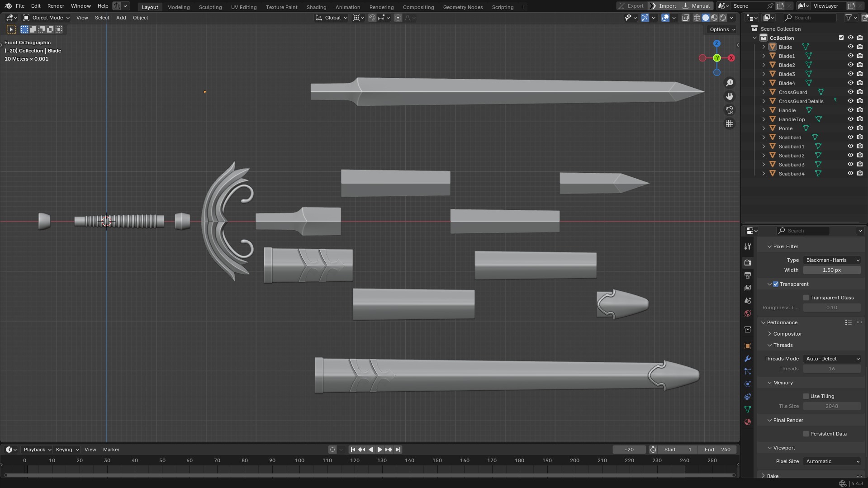
Task: Select the Select Box tool icon
Action: click(11, 29)
